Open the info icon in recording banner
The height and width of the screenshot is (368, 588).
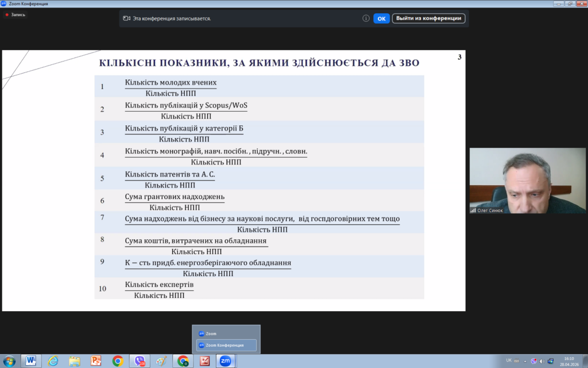point(366,18)
